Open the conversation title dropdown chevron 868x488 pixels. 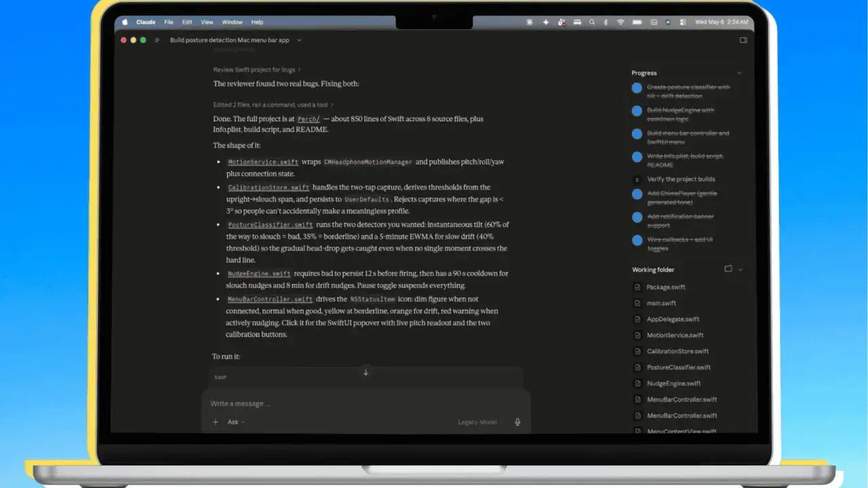[299, 40]
